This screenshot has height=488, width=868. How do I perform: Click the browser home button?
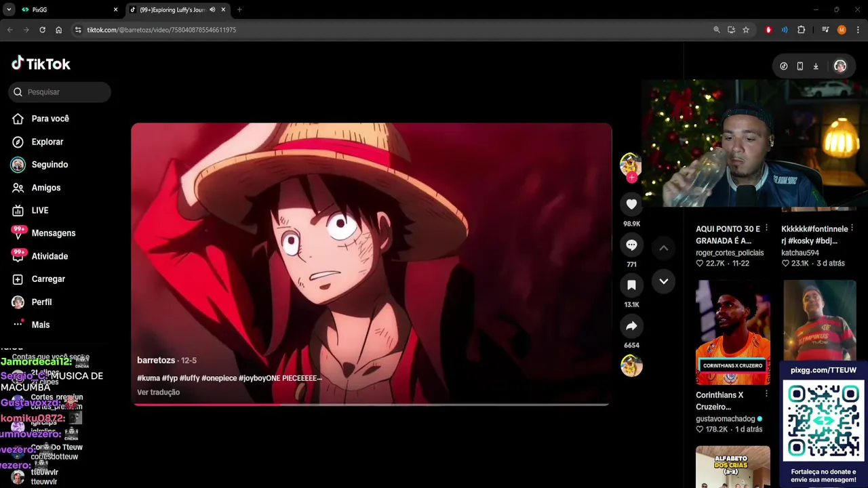(x=59, y=30)
